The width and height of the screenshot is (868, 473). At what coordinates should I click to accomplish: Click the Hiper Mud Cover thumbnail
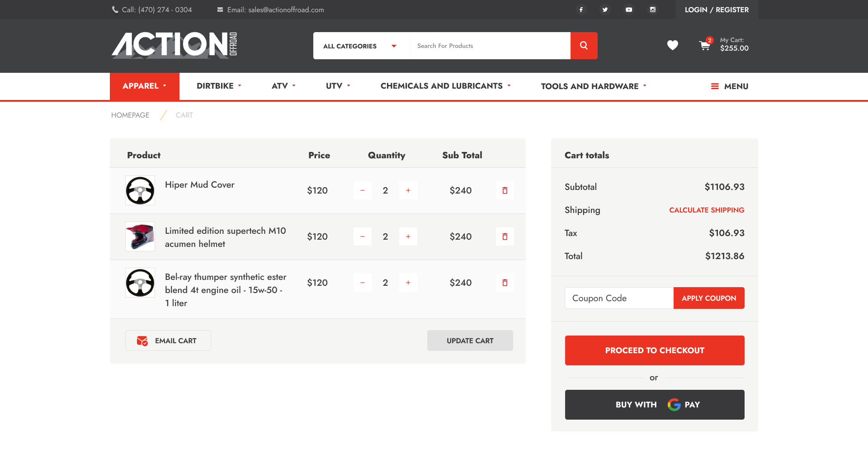coord(140,190)
